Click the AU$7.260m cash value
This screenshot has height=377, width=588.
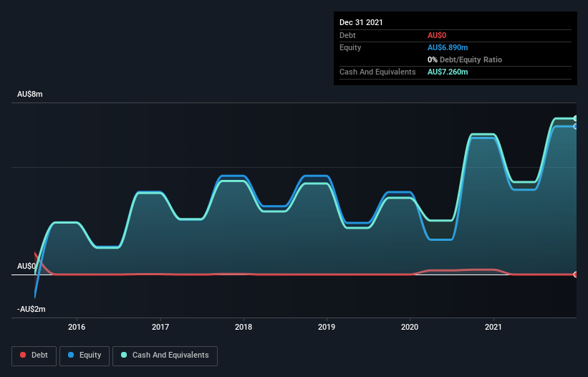pyautogui.click(x=448, y=72)
